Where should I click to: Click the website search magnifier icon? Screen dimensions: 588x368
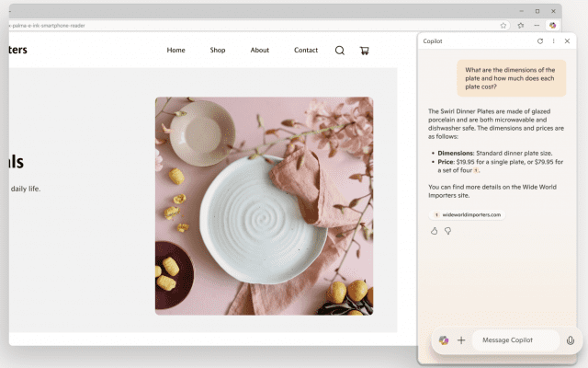click(x=340, y=51)
